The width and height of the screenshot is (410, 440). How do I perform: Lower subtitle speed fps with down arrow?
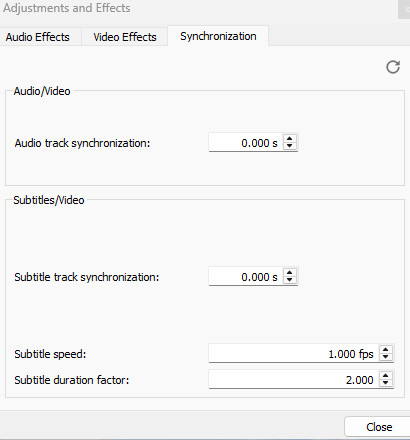coord(386,357)
